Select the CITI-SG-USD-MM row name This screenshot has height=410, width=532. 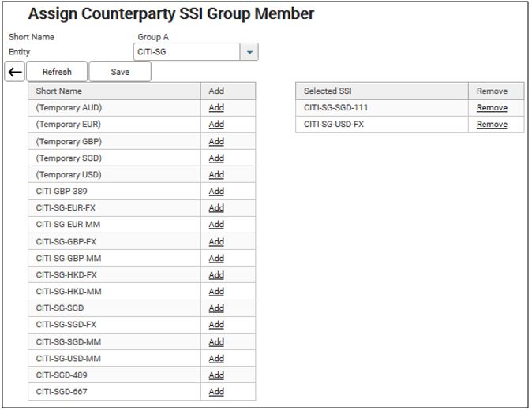[x=69, y=359]
